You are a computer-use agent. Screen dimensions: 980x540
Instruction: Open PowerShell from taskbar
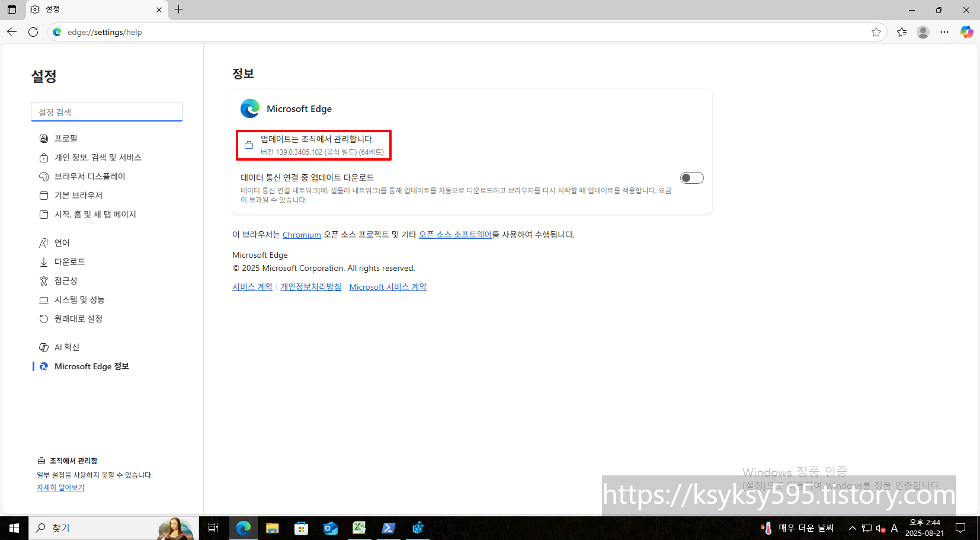coord(388,528)
